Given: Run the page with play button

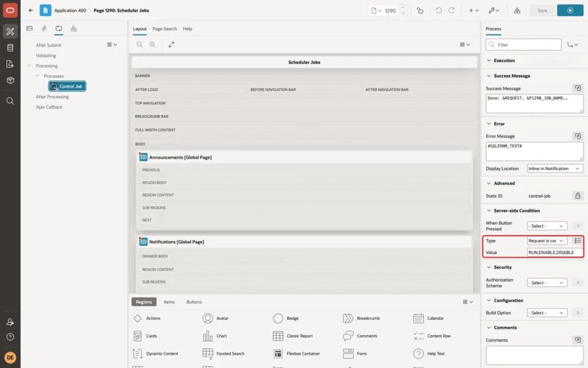Looking at the screenshot, I should point(570,10).
